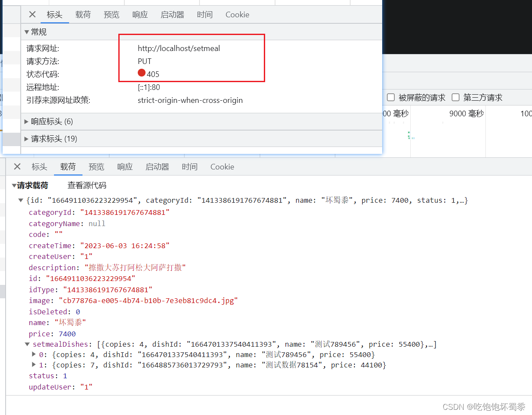Click the 引荐来源网址政策 label

coord(58,100)
